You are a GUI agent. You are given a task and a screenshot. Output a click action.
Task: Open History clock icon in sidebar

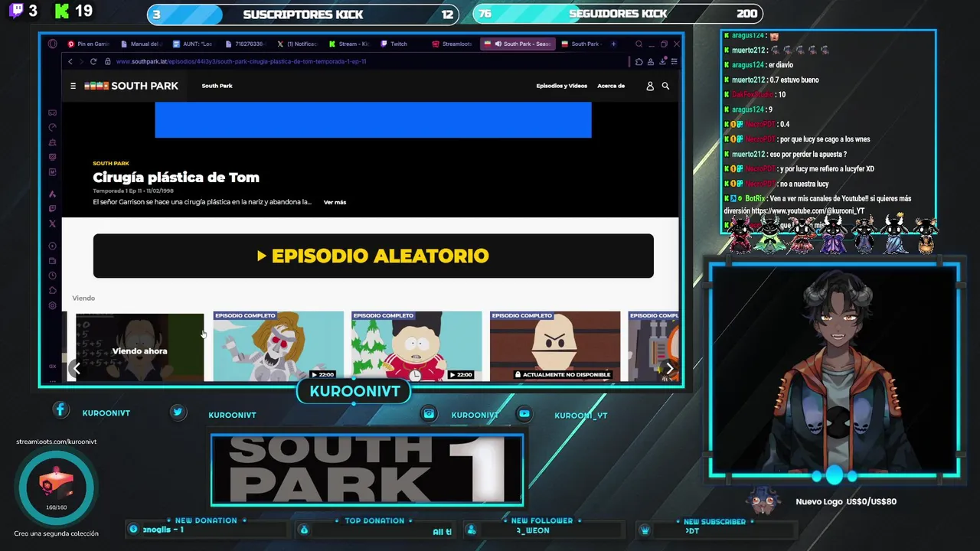(52, 275)
